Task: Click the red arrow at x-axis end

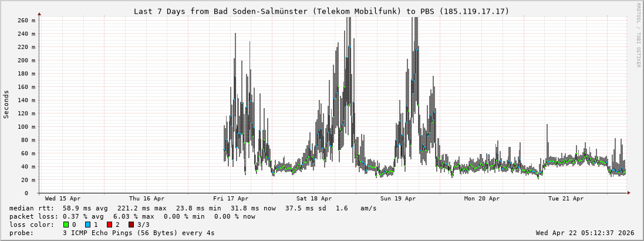Action: coord(628,193)
